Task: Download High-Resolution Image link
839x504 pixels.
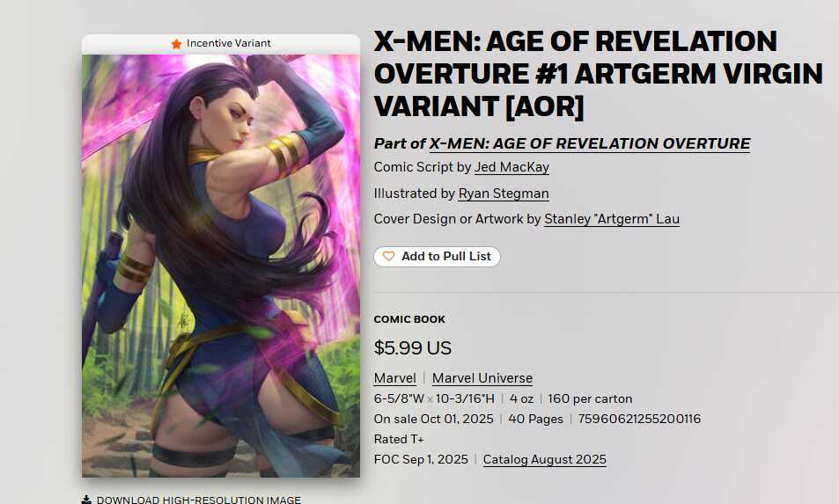Action: [198, 500]
